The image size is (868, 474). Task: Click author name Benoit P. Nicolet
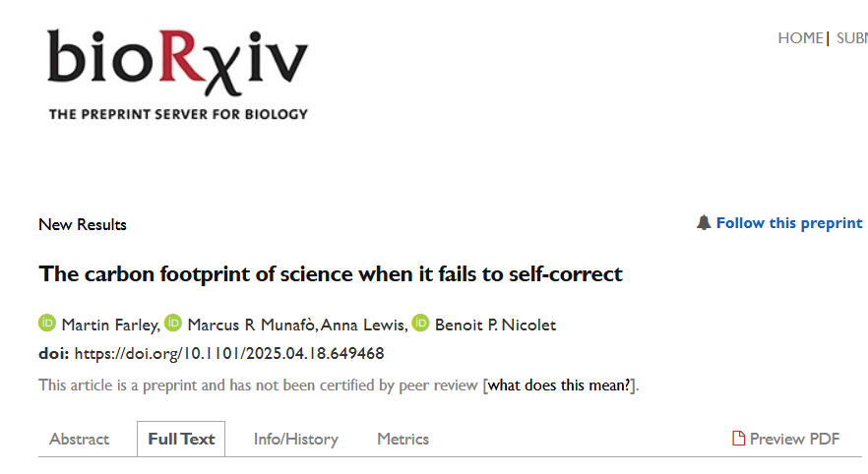(495, 325)
